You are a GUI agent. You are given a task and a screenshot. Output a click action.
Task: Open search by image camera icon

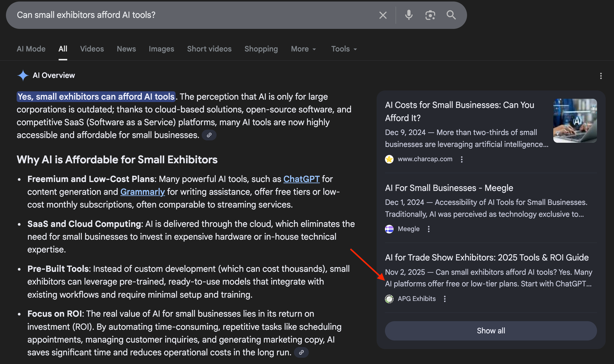[x=430, y=15]
